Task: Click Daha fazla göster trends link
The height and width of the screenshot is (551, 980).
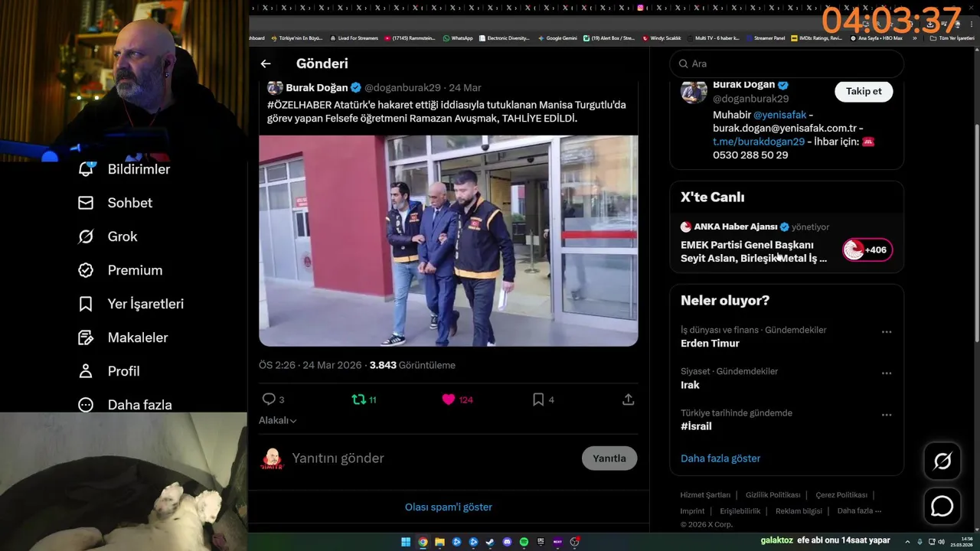Action: (720, 458)
